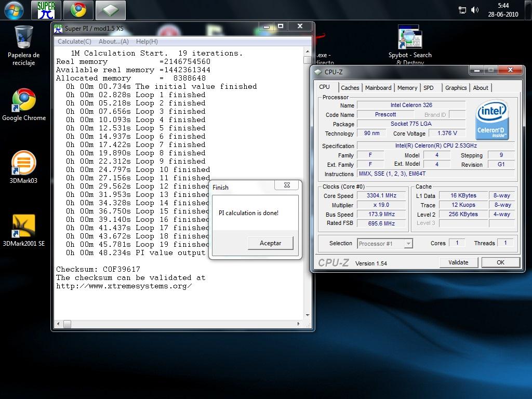Close the Finish dialog with its X
532x399 pixels.
point(287,185)
